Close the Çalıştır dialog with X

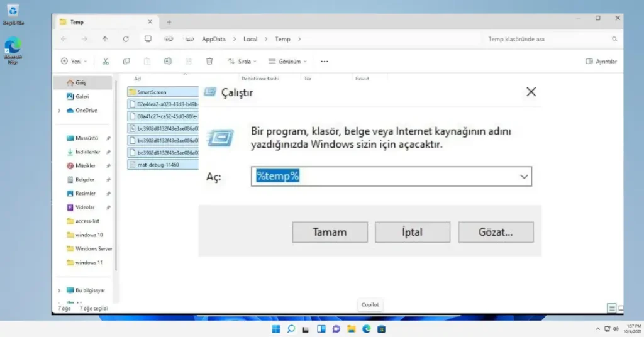pyautogui.click(x=531, y=92)
